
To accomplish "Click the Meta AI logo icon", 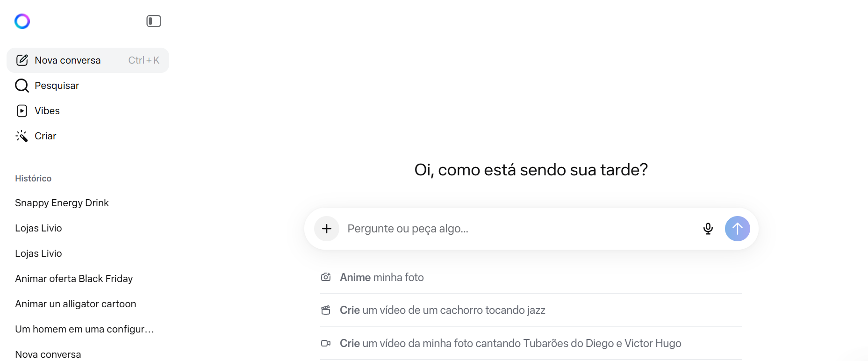I will click(22, 21).
